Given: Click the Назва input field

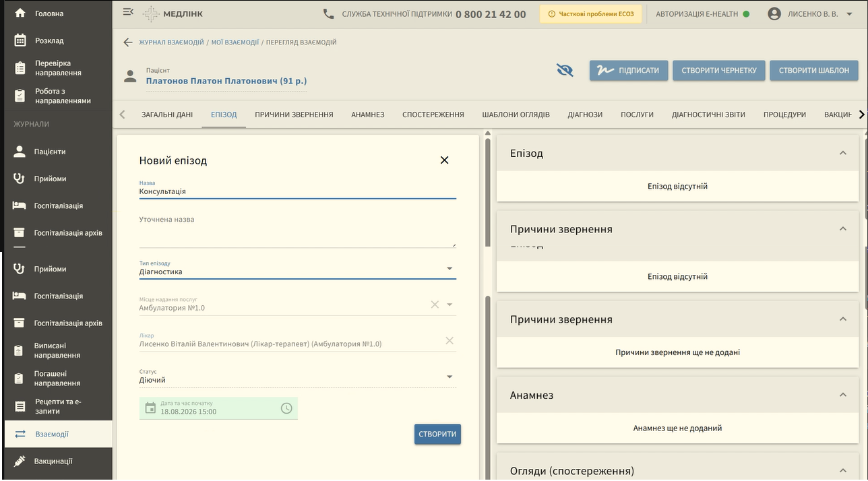Looking at the screenshot, I should point(298,189).
